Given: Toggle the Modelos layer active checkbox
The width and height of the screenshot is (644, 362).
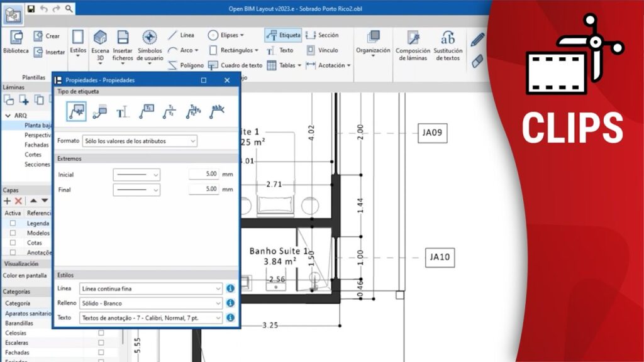Looking at the screenshot, I should [x=13, y=233].
